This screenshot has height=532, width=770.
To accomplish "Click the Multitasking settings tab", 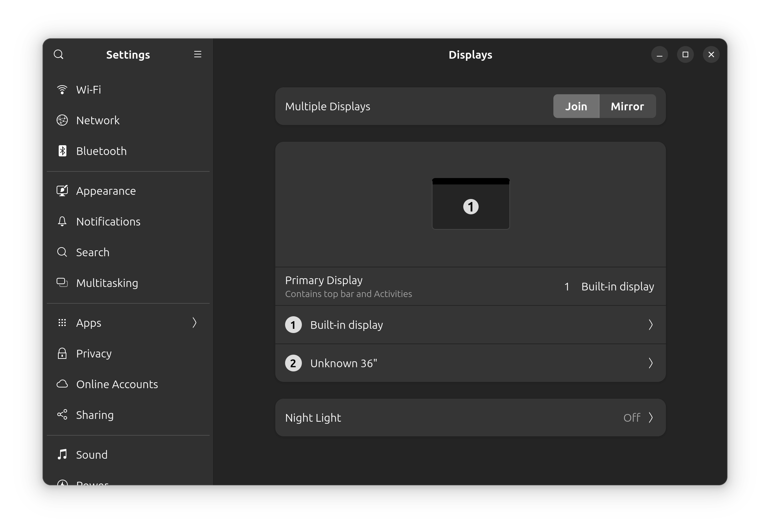I will [x=107, y=283].
